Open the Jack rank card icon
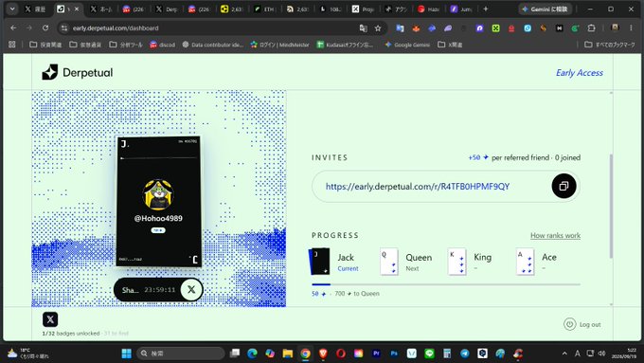The height and width of the screenshot is (363, 644). click(319, 262)
